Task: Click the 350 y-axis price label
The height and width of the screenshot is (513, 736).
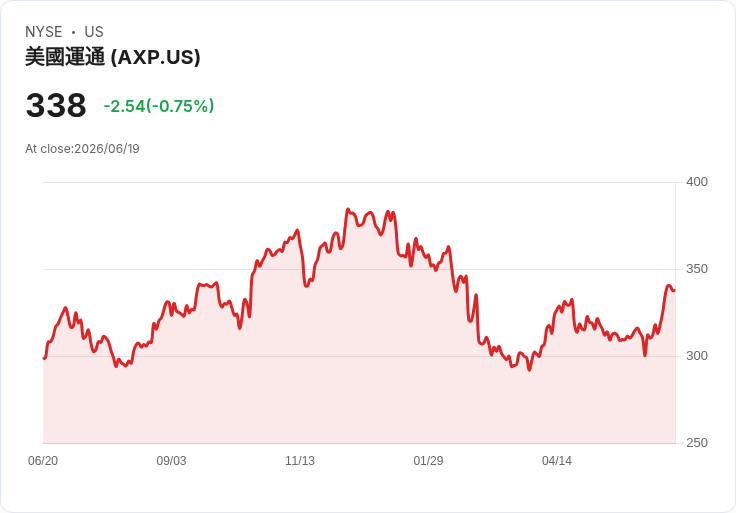Action: click(697, 269)
